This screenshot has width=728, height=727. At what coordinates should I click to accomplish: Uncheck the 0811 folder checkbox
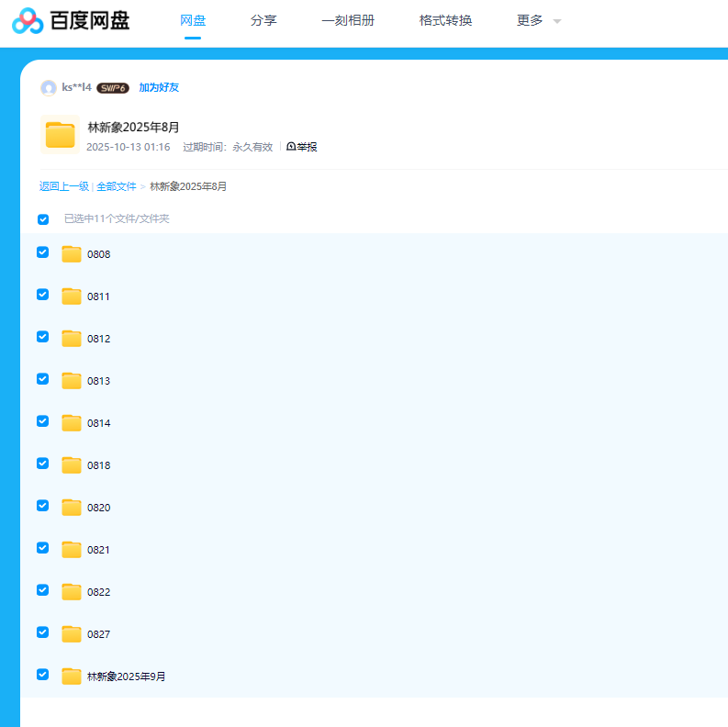pyautogui.click(x=42, y=295)
